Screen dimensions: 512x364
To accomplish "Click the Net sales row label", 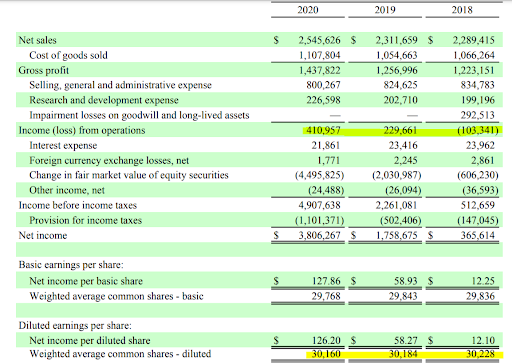I will [x=38, y=40].
